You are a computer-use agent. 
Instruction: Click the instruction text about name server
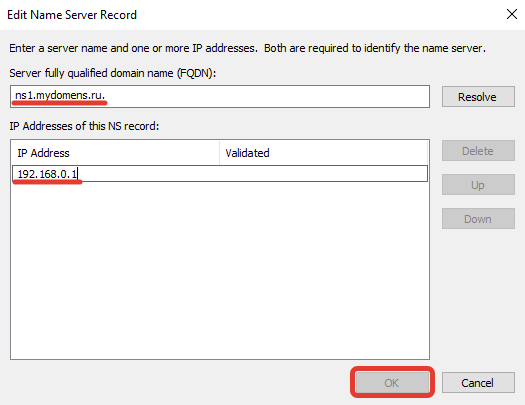click(247, 48)
